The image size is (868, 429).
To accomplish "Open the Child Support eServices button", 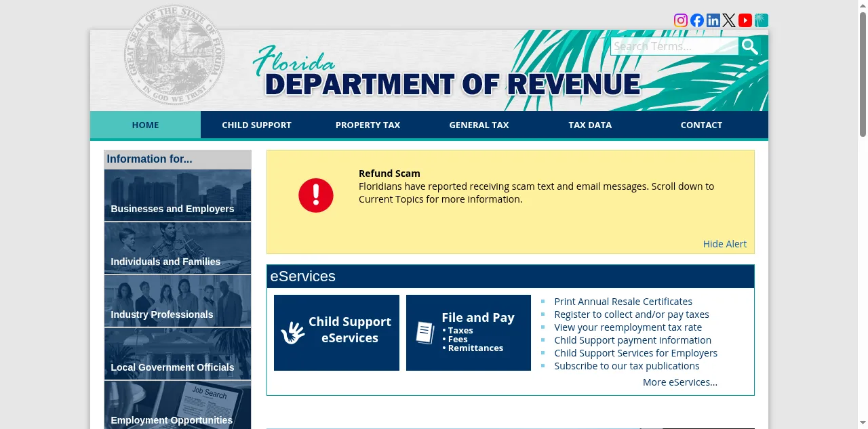I will 336,333.
